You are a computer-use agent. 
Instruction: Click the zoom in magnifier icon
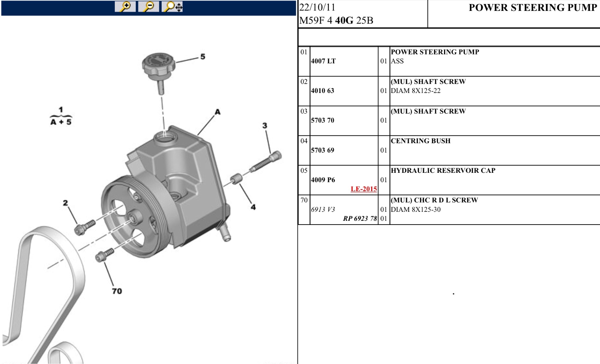(x=125, y=7)
